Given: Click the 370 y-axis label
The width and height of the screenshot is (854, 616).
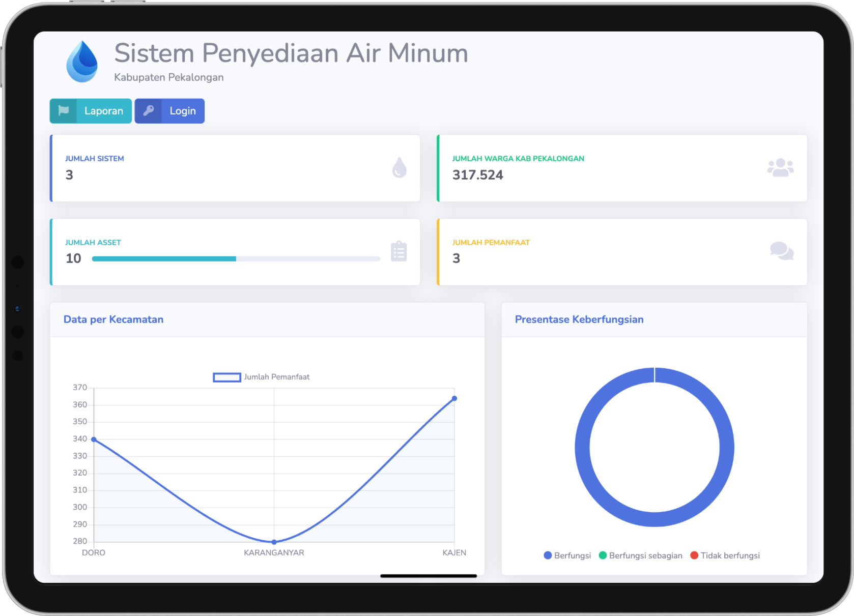Looking at the screenshot, I should pos(80,388).
